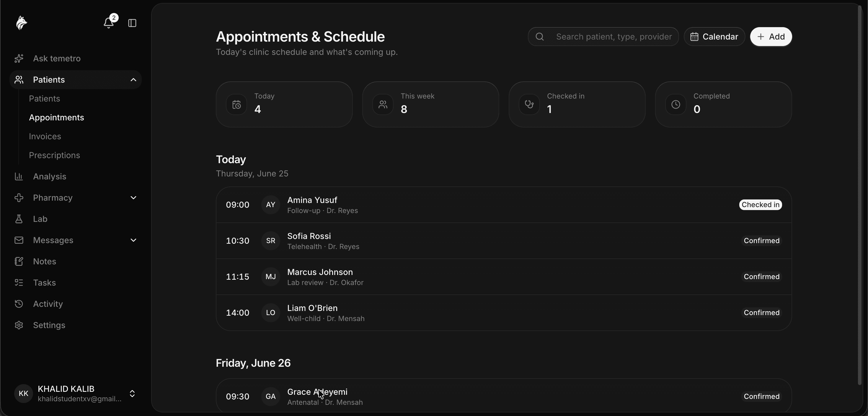Click the Patients people icon

19,79
